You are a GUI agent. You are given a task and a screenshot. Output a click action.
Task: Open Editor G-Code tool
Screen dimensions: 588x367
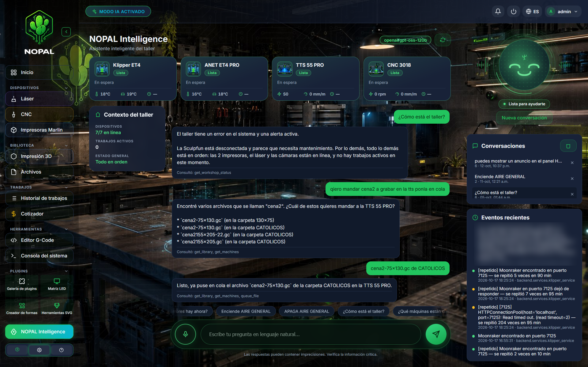39,240
